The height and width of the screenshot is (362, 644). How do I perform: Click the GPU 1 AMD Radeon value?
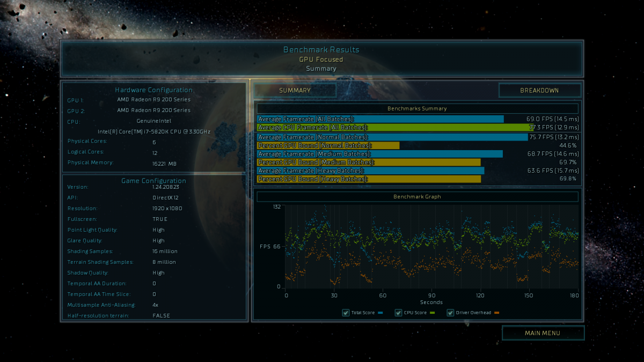(153, 99)
